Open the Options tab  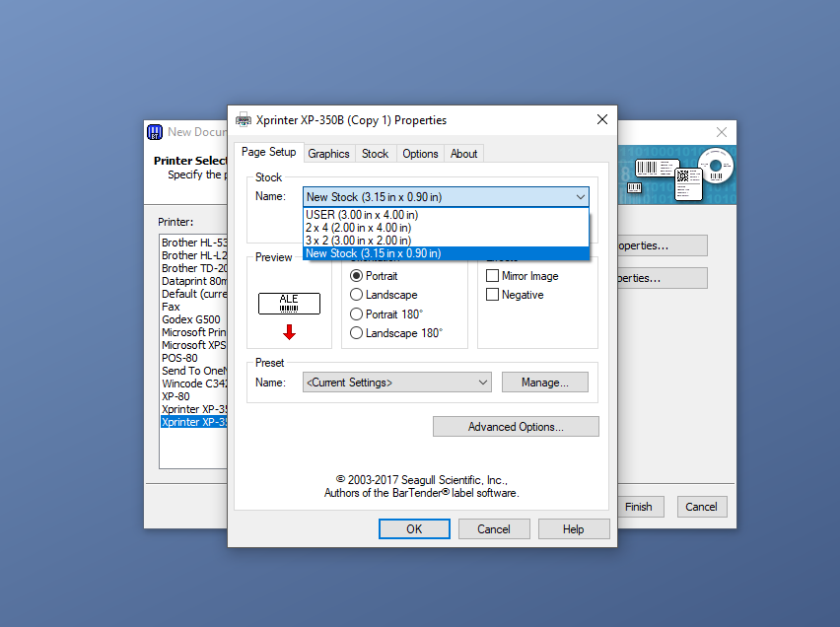click(x=420, y=154)
